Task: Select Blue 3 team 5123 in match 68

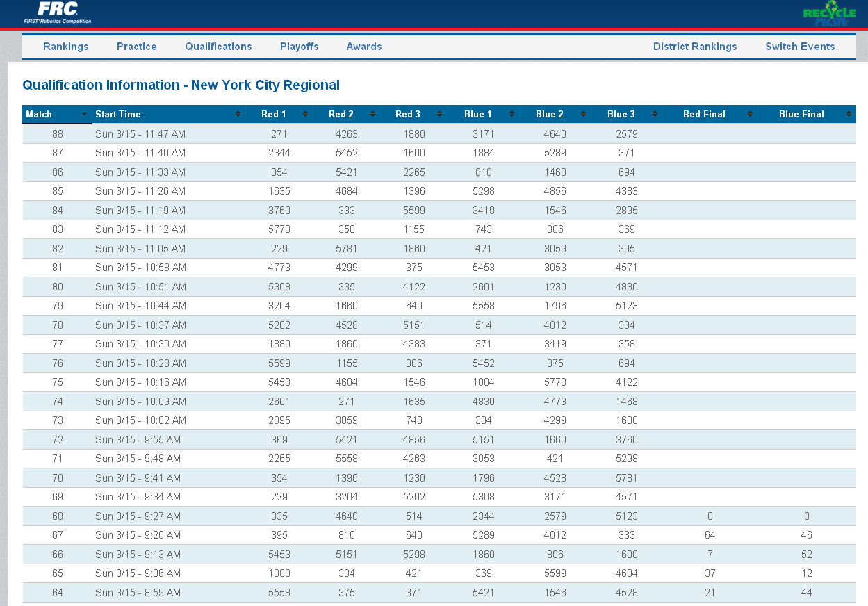Action: tap(626, 516)
